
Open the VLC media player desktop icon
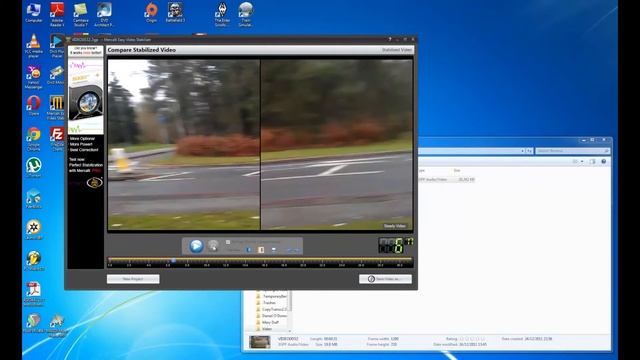pos(33,45)
